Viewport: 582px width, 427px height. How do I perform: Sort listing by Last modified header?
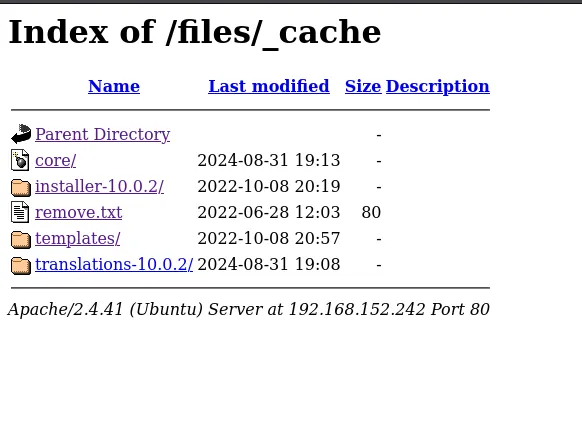(269, 86)
